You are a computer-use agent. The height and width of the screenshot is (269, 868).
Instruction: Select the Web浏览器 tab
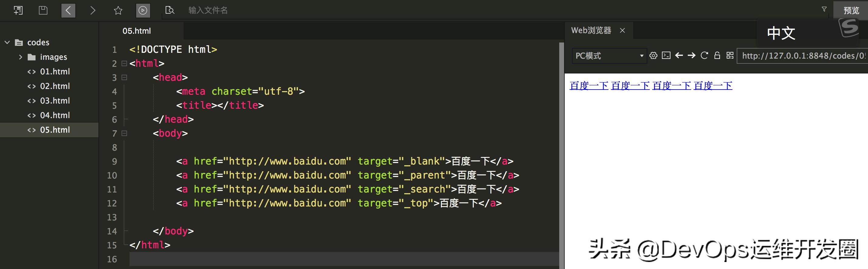pos(591,30)
